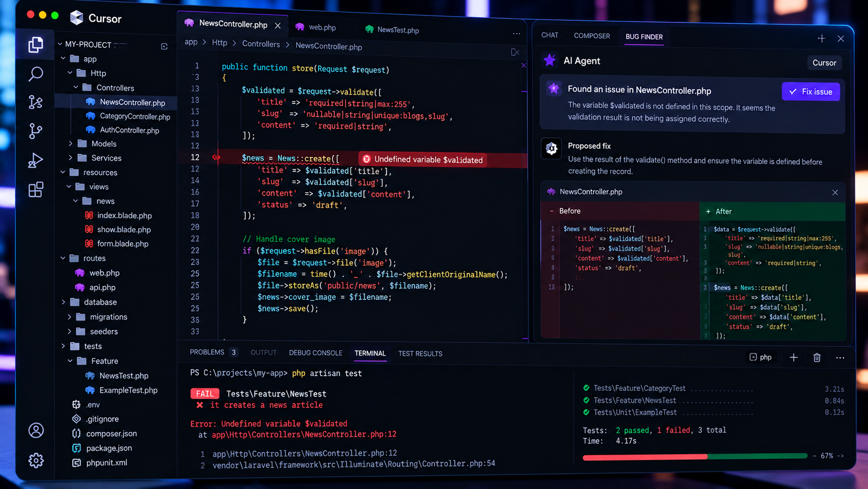
Task: Open NewsController.php:12 link in terminal error
Action: point(304,434)
